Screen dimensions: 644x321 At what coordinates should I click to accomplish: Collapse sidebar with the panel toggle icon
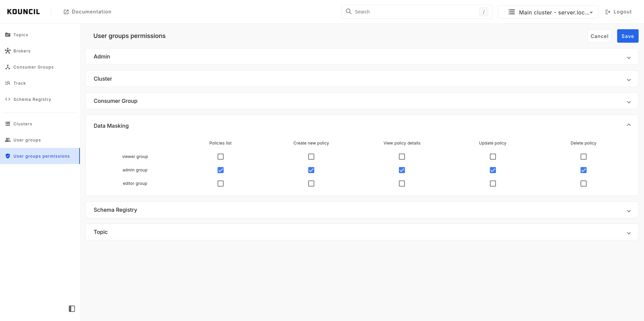point(72,309)
